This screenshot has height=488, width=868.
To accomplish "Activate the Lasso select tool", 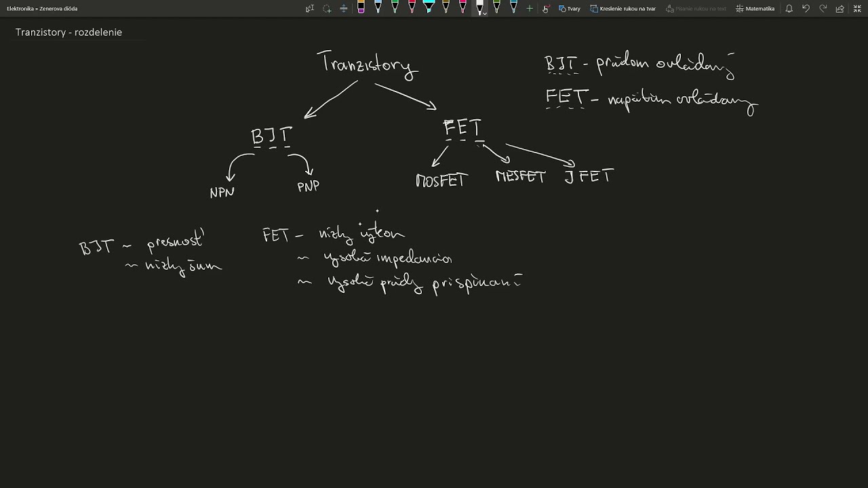I will [327, 9].
